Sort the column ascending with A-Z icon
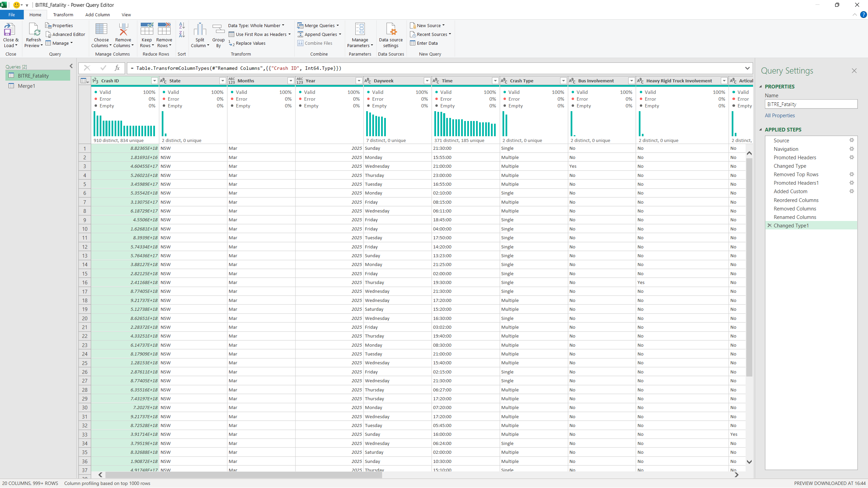This screenshot has height=488, width=868. click(x=182, y=25)
